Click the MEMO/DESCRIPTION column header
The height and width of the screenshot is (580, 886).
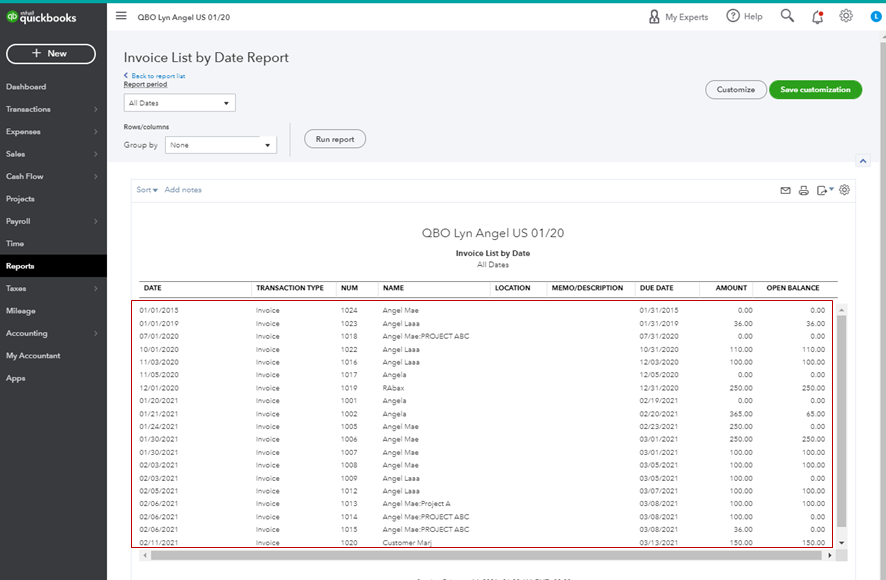point(587,288)
